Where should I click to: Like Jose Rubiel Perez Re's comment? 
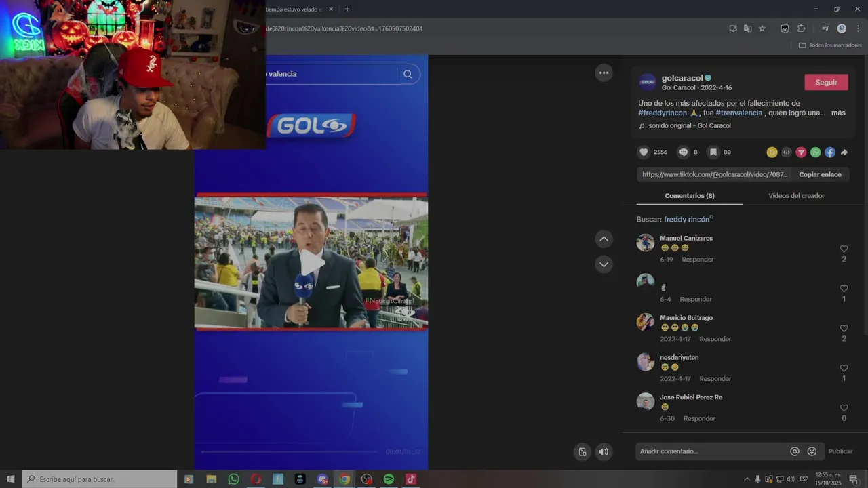pyautogui.click(x=844, y=408)
